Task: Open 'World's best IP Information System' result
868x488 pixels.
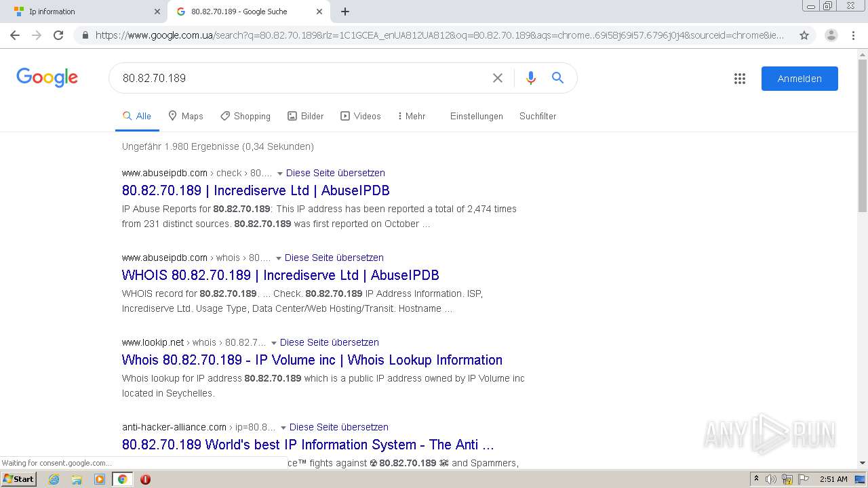Action: [x=308, y=445]
